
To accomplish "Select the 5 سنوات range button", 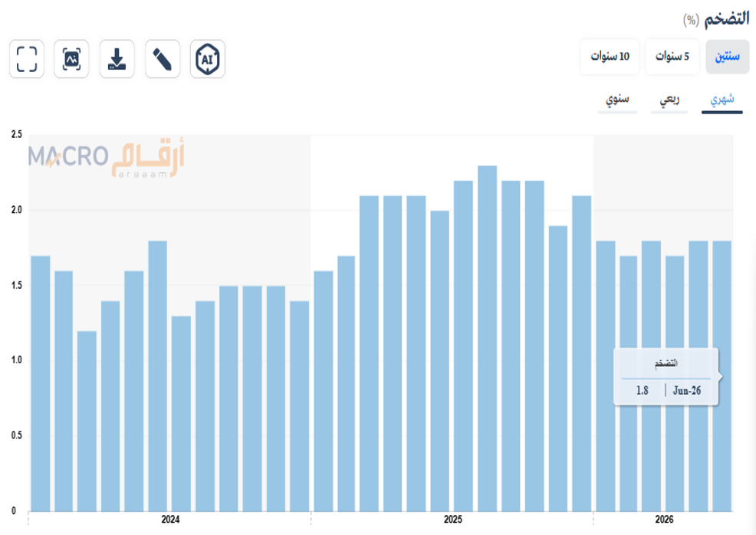I will coord(672,57).
